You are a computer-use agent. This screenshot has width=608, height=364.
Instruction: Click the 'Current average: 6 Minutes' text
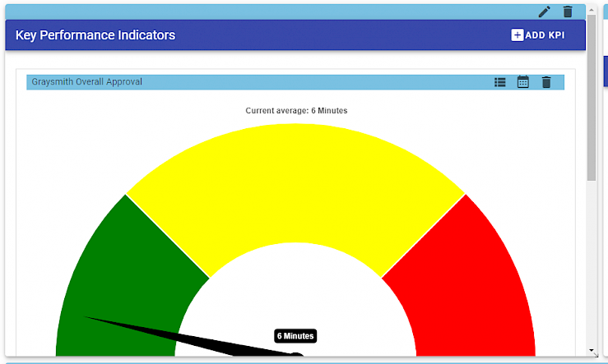click(301, 110)
